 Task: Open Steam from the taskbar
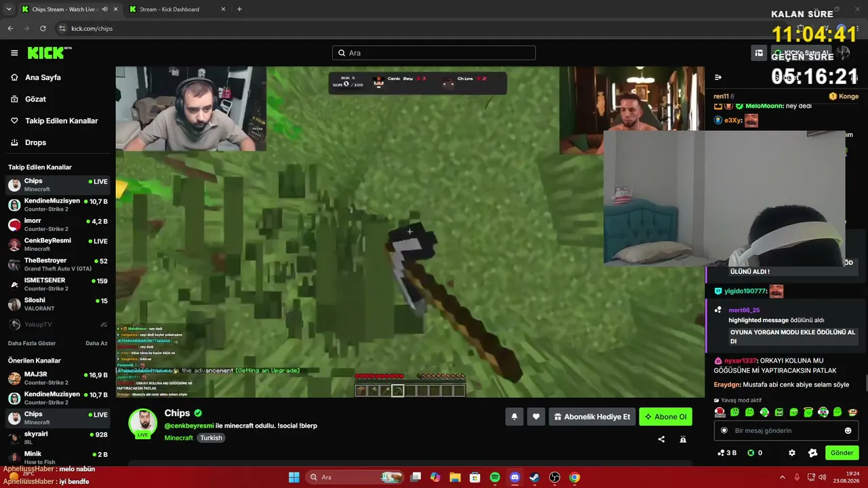tap(534, 477)
